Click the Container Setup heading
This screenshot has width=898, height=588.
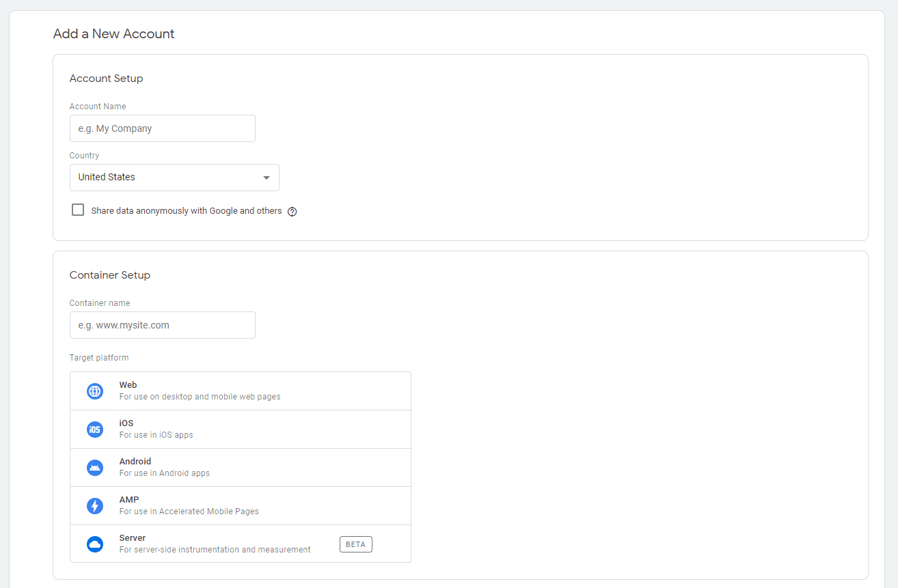(x=109, y=275)
